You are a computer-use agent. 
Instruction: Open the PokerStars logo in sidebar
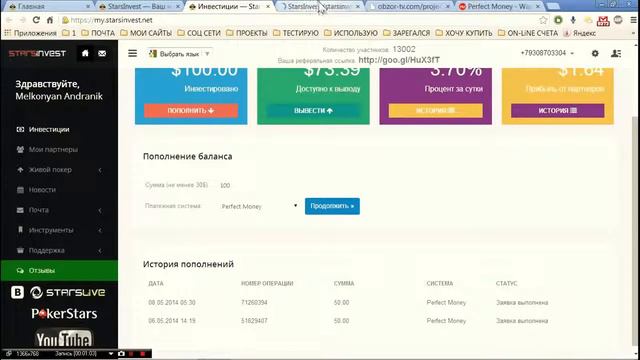64,313
